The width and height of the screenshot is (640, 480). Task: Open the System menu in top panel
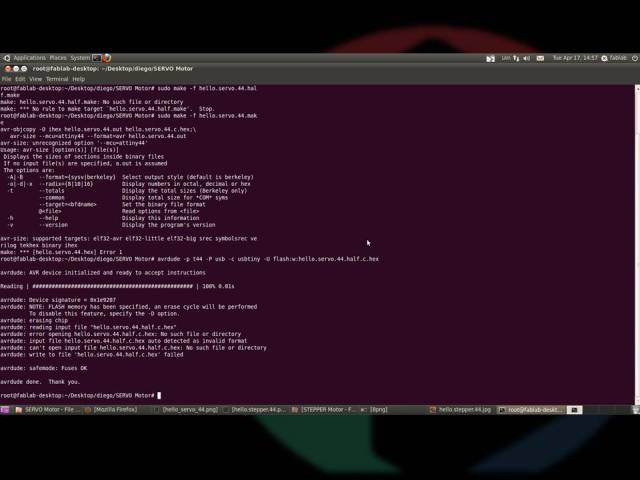(80, 58)
